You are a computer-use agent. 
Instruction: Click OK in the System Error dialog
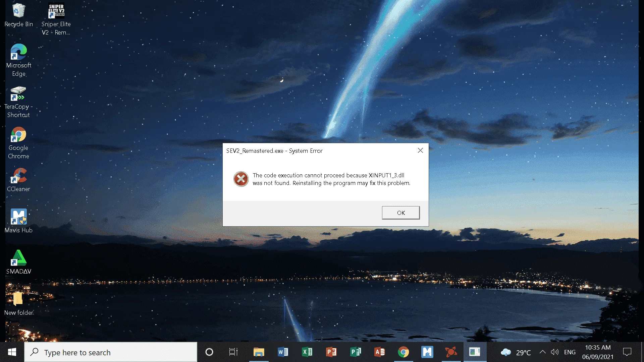401,213
